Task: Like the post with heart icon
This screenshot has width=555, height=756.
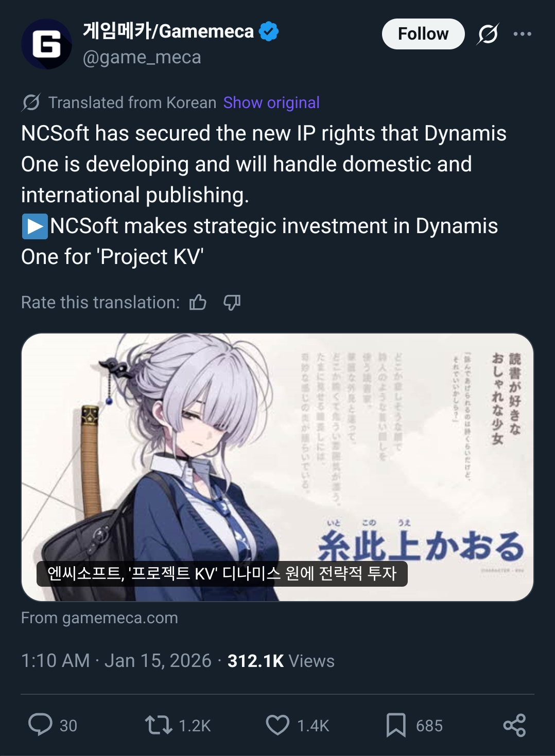Action: pos(277,725)
